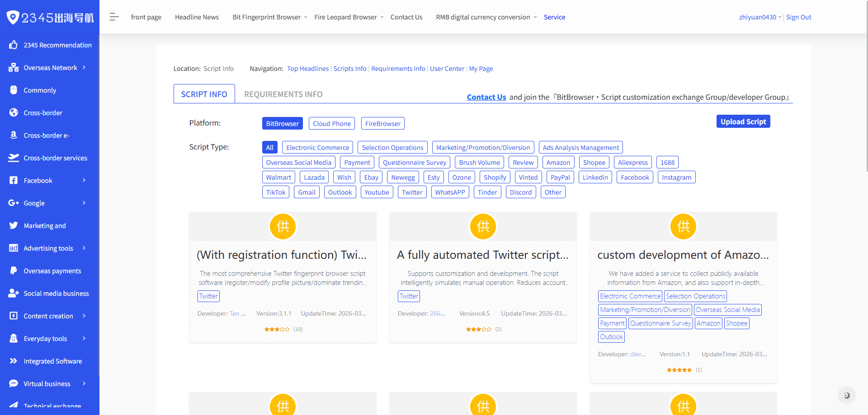This screenshot has height=415, width=868.
Task: Select the Cloud Phone platform filter
Action: point(331,124)
